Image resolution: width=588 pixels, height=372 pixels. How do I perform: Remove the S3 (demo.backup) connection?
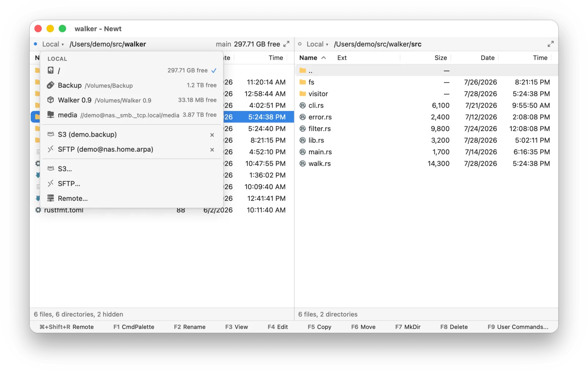tap(212, 135)
